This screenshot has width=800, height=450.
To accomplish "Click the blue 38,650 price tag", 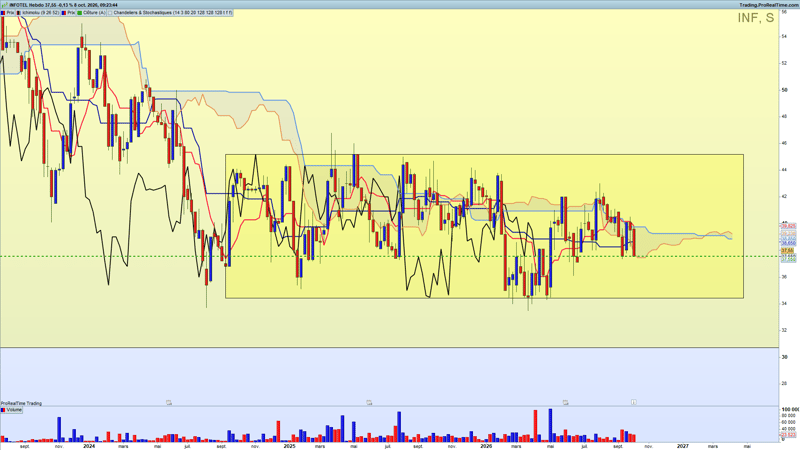I will coord(788,243).
